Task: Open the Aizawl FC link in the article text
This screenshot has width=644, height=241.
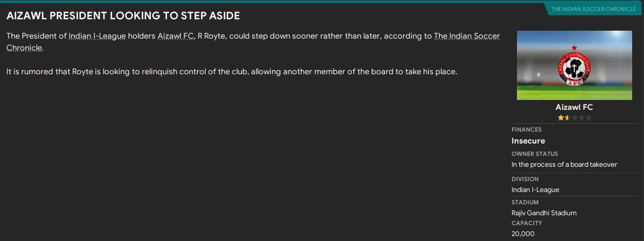Action: 175,36
